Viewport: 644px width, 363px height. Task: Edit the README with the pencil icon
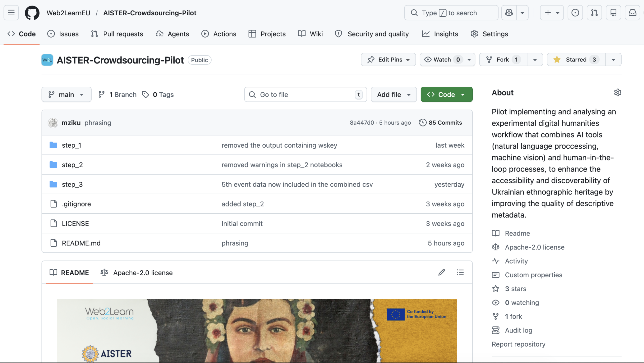pos(441,272)
